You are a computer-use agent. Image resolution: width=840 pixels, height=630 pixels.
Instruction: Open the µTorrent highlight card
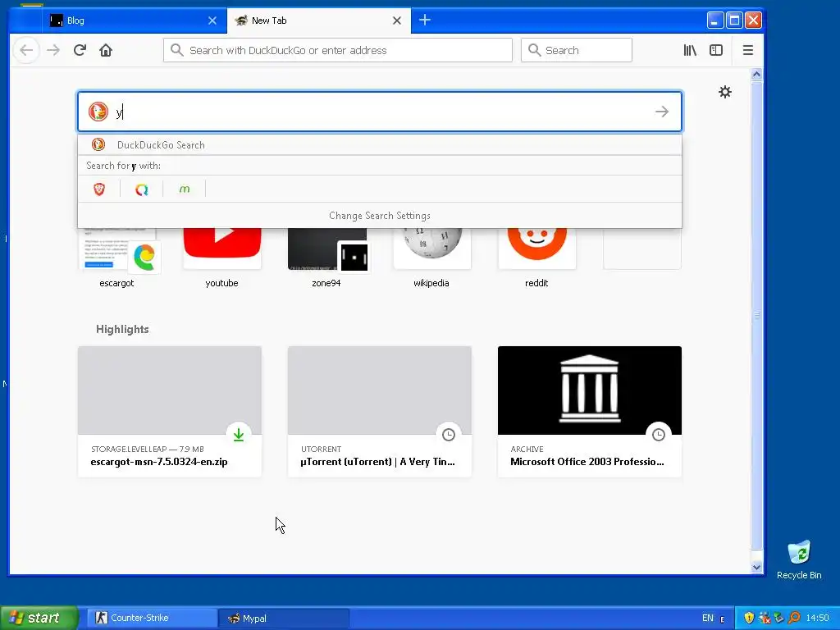(x=380, y=412)
